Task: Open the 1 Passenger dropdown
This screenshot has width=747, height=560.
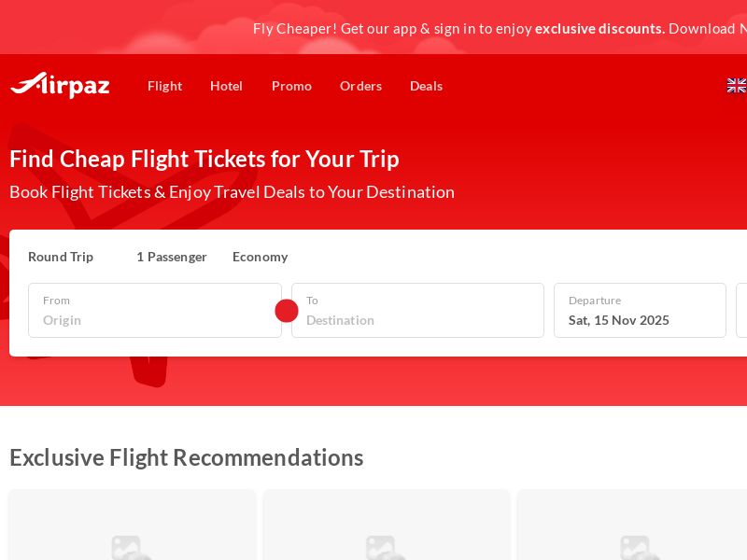Action: pos(172,257)
